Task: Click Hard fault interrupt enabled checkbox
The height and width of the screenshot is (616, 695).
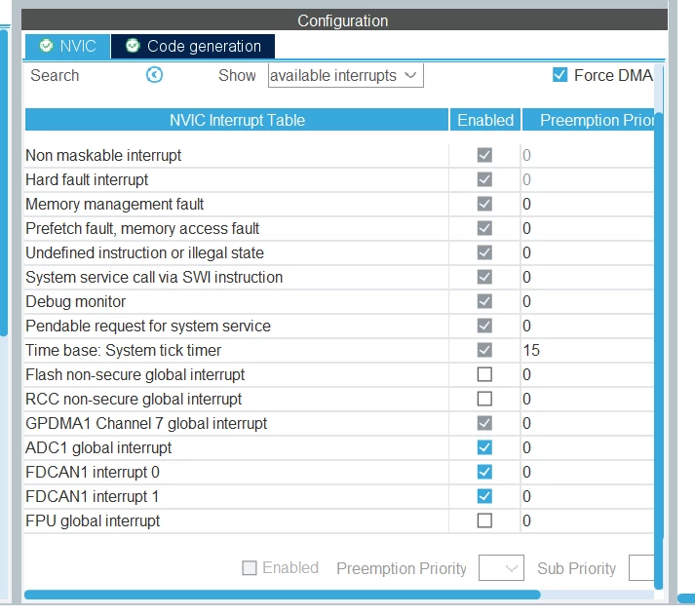Action: click(484, 179)
